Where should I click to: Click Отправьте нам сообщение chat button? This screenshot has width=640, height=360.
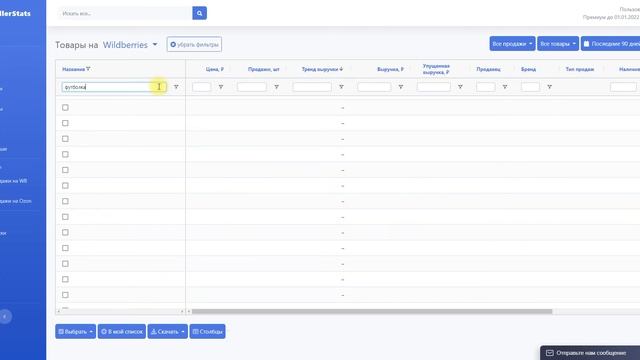590,353
